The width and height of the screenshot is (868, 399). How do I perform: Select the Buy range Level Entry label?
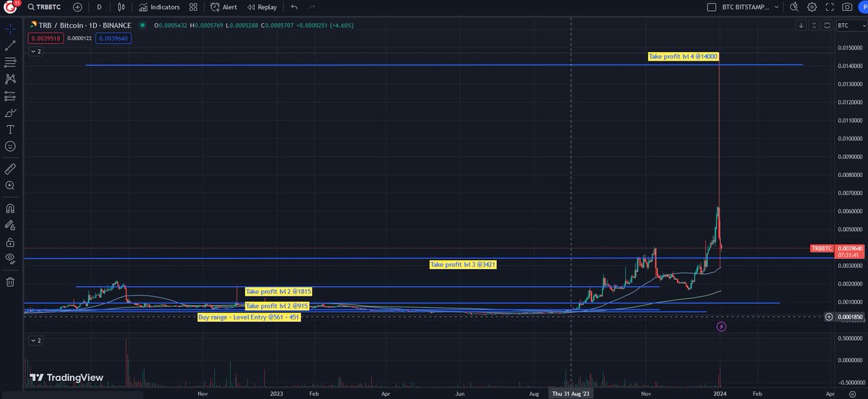249,317
